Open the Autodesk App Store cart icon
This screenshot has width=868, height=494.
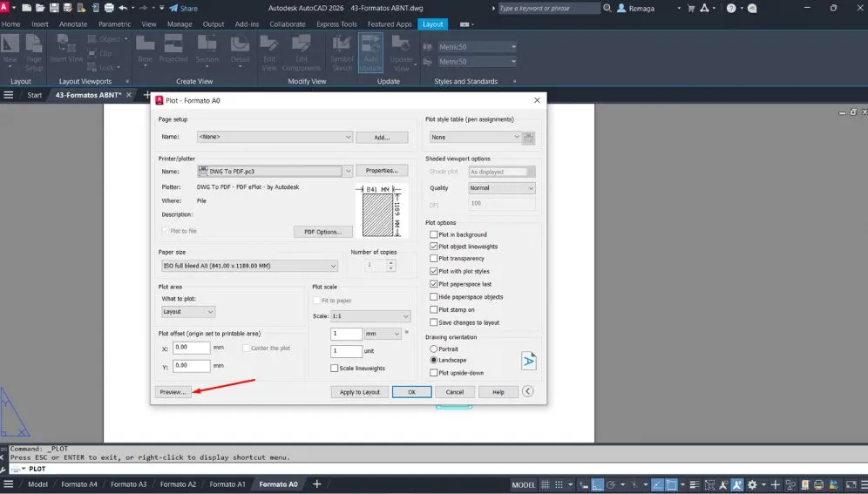(690, 8)
